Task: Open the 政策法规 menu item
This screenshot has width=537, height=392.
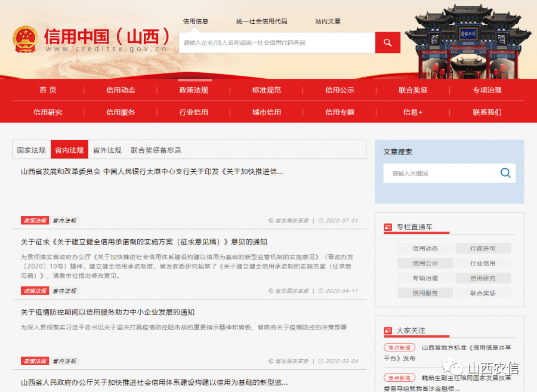Action: click(193, 90)
